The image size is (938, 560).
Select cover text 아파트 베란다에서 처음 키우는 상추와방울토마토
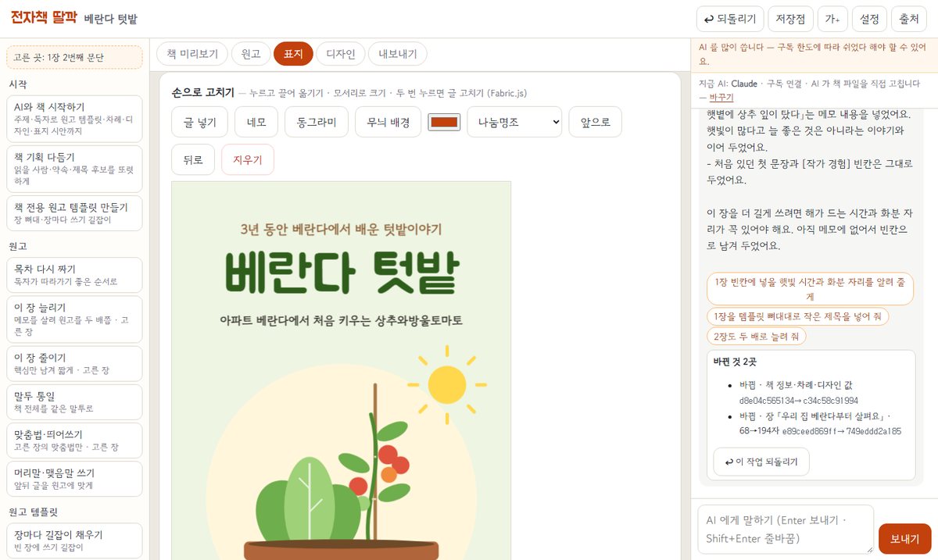click(342, 321)
